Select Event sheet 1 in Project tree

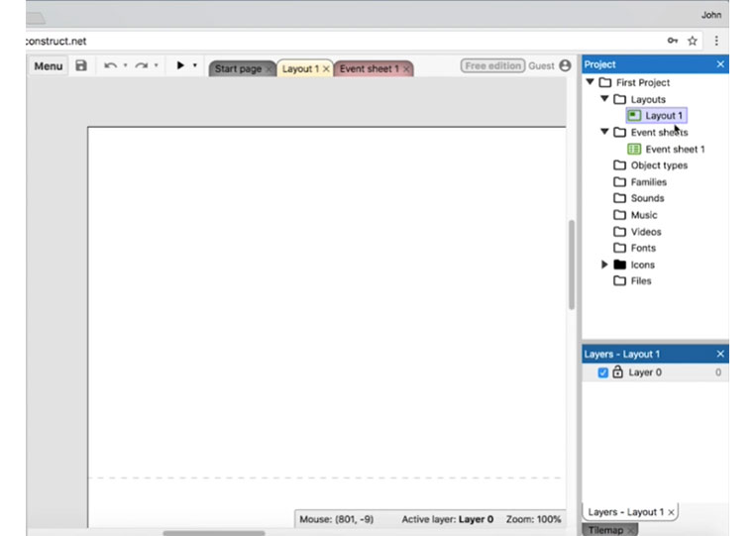pyautogui.click(x=675, y=149)
